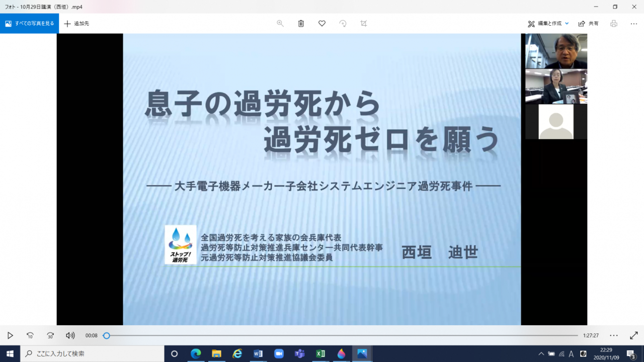
Task: Open the 追加先 add-to menu
Action: pyautogui.click(x=76, y=24)
